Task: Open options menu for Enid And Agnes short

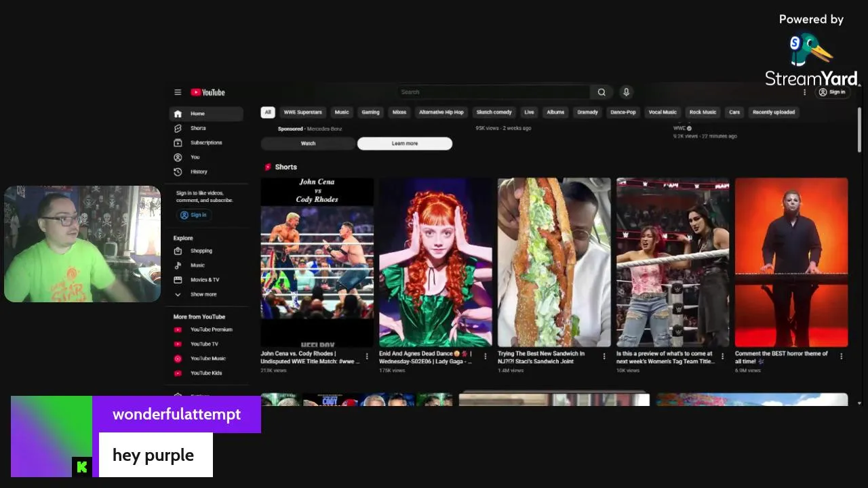Action: click(485, 356)
